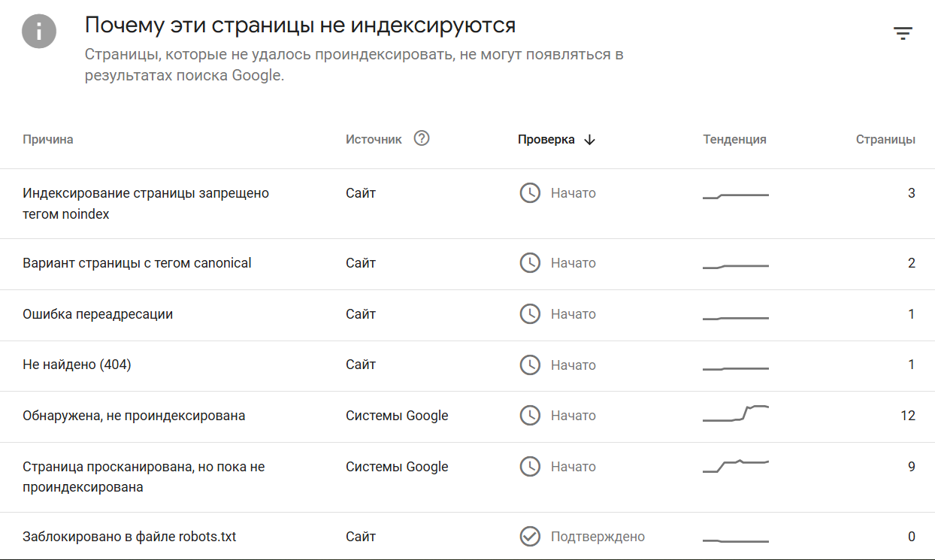Click the Причина column header
This screenshot has width=935, height=560.
coord(48,140)
